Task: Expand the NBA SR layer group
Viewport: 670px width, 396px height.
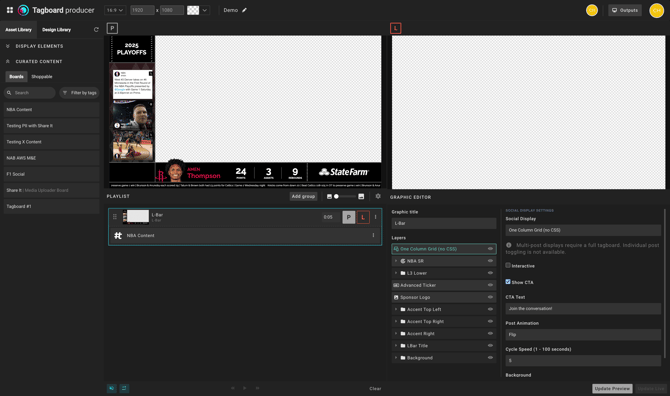Action: (396, 261)
